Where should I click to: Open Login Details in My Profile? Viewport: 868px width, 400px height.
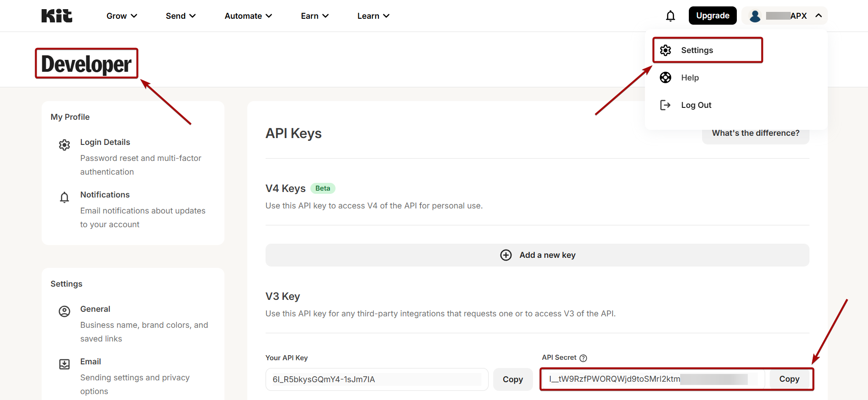(105, 142)
